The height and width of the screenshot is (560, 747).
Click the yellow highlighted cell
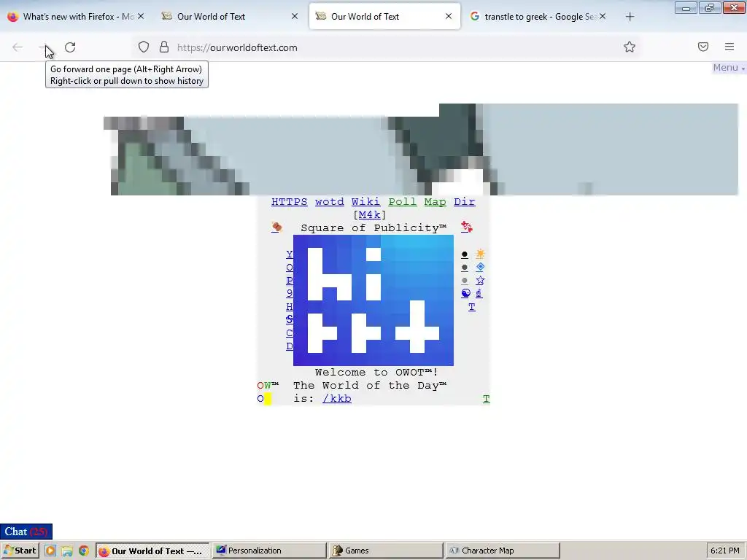[268, 399]
